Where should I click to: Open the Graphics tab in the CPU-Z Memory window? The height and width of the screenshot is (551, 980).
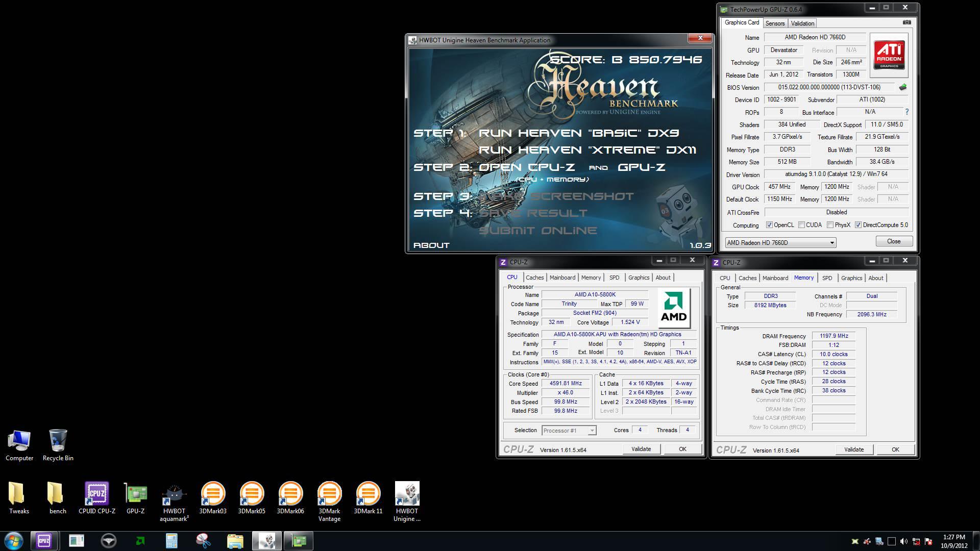[x=851, y=278]
